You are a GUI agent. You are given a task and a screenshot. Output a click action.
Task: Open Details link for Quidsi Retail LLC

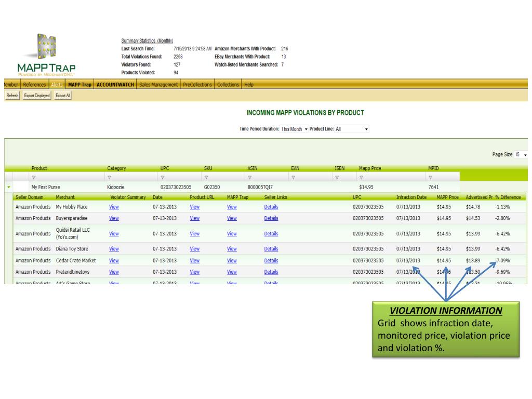point(271,234)
